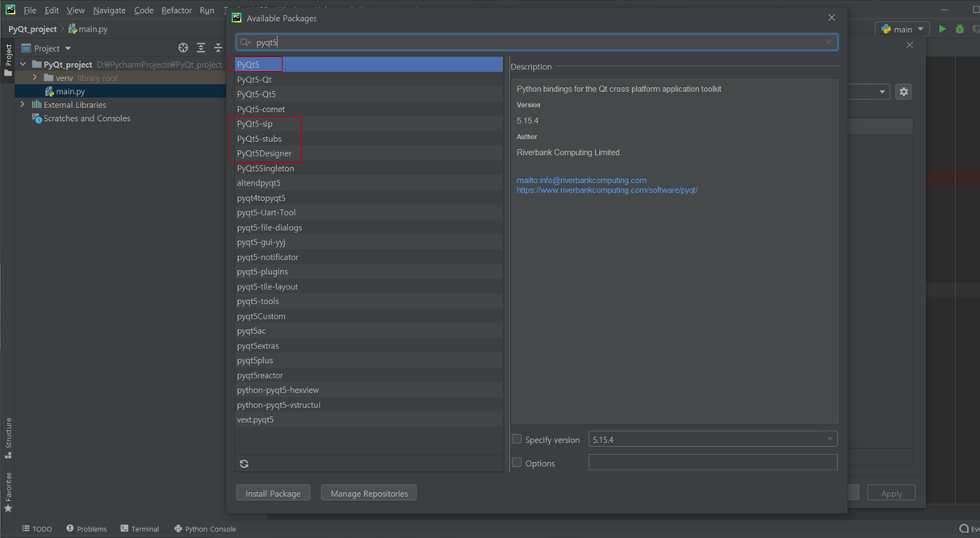Click the Manage Repositories button
Image resolution: width=980 pixels, height=538 pixels.
click(369, 494)
